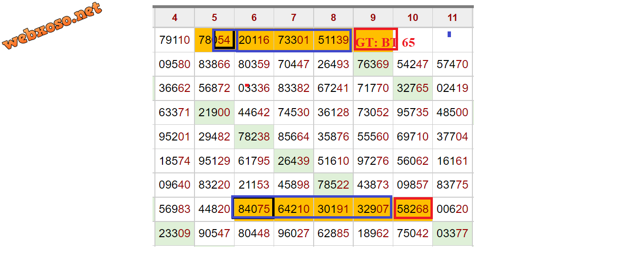This screenshot has height=271, width=644.
Task: Select the green cell 78522
Action: 333,185
